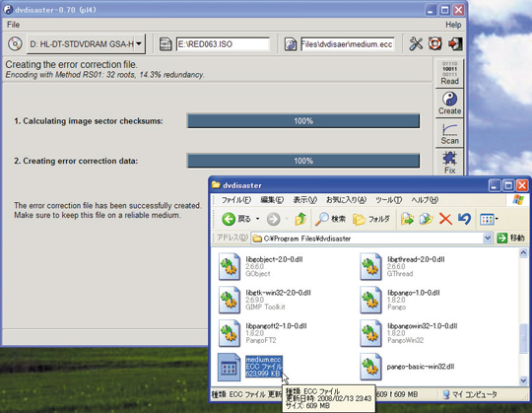Click the Explorer vertical scrollbar thumb
Screen dimensions: 532x413
point(523,338)
